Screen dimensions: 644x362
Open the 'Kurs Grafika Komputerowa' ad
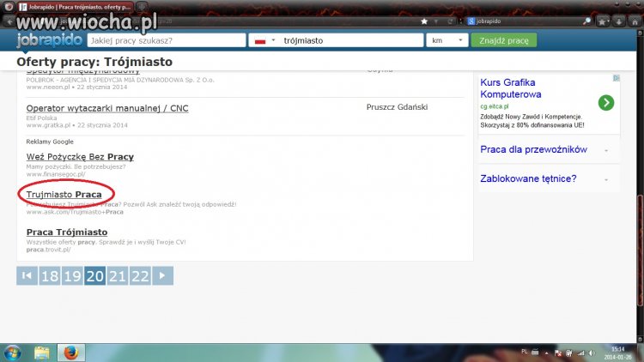tap(511, 88)
